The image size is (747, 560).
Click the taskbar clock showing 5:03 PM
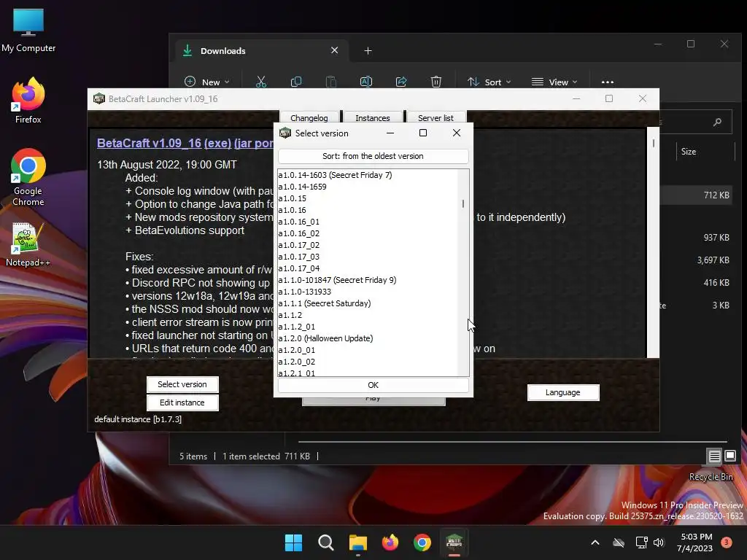click(x=695, y=542)
